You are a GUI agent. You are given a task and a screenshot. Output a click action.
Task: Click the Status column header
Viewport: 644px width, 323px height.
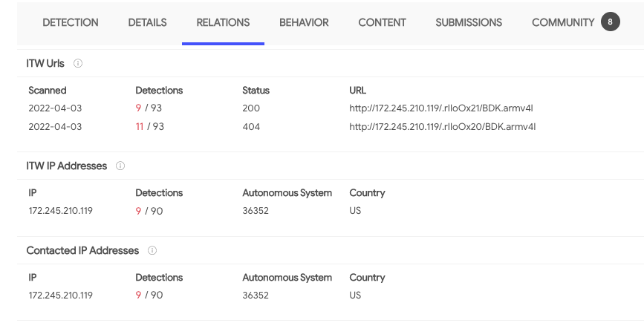[x=256, y=91]
